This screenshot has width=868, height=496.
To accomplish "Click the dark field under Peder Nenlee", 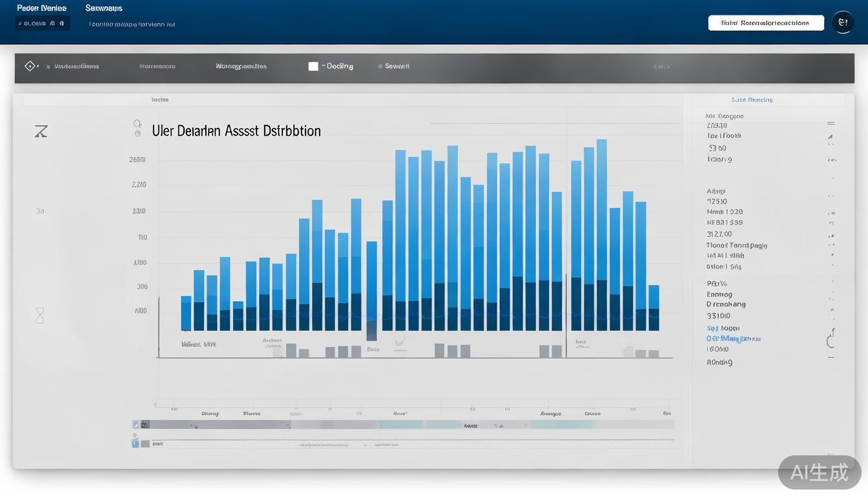I will tap(43, 23).
